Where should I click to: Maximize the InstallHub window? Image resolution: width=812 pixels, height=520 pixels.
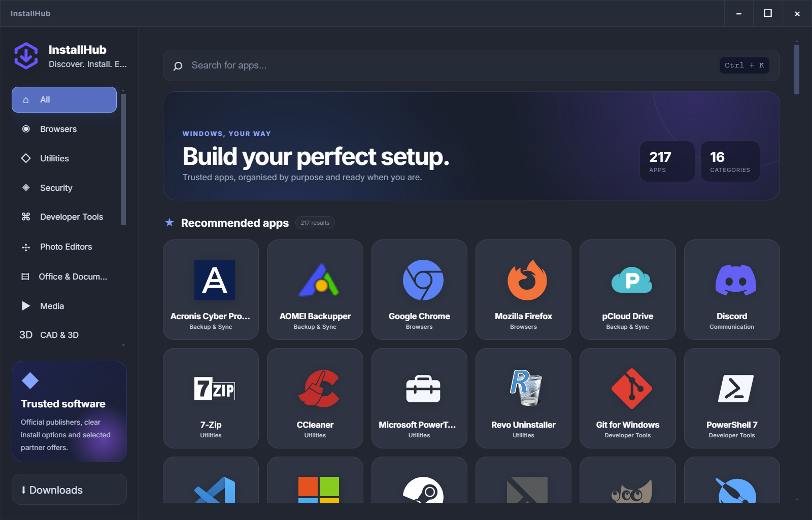click(768, 13)
